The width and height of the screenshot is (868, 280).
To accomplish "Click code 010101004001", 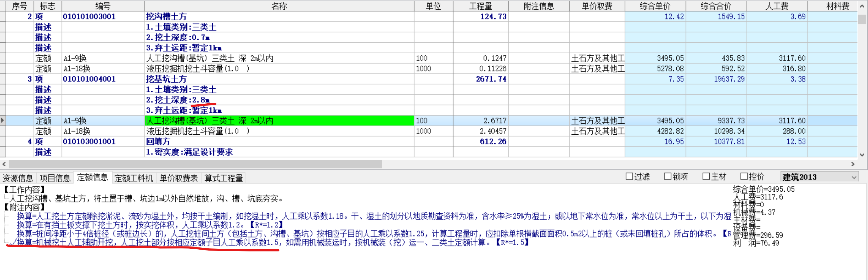I will (x=89, y=79).
